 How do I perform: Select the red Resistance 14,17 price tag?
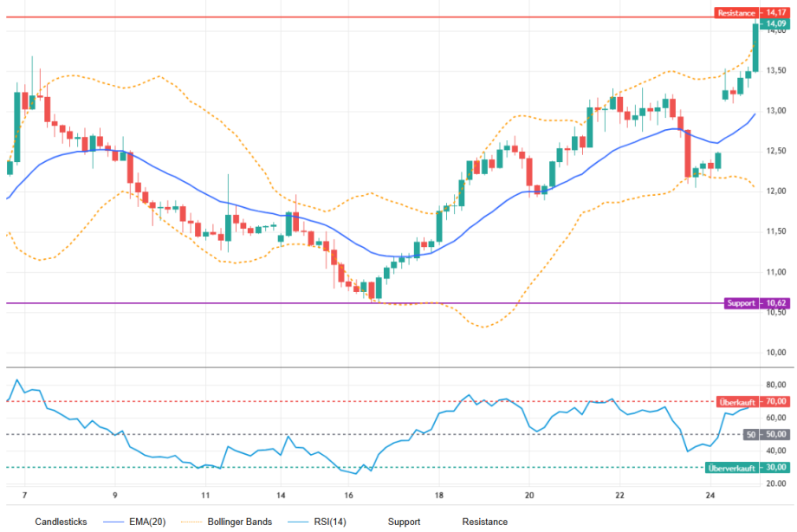(x=752, y=13)
